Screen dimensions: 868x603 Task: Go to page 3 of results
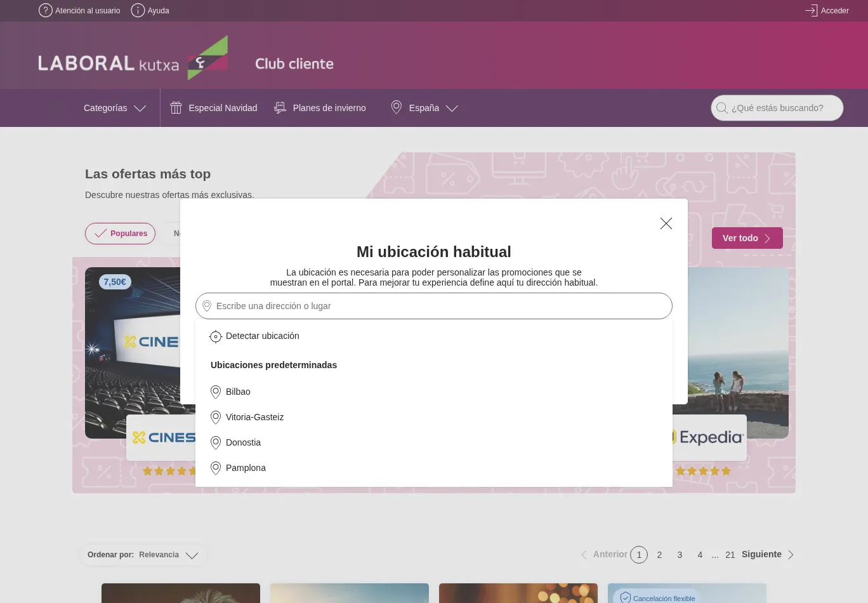680,555
